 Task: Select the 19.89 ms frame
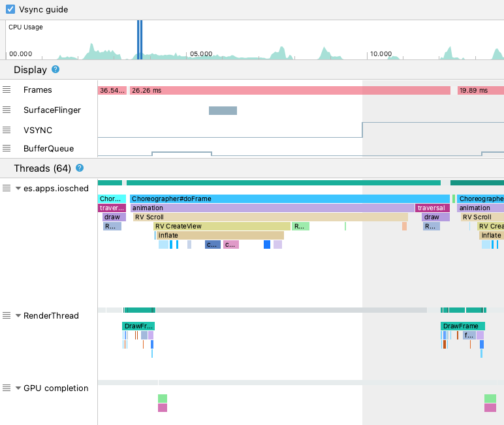(x=480, y=90)
